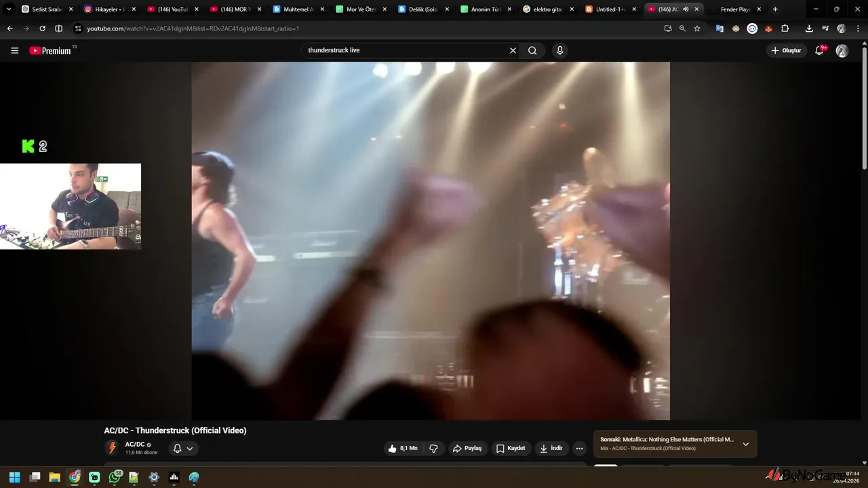The height and width of the screenshot is (488, 868).
Task: Toggle the browser split view icon
Action: point(58,28)
